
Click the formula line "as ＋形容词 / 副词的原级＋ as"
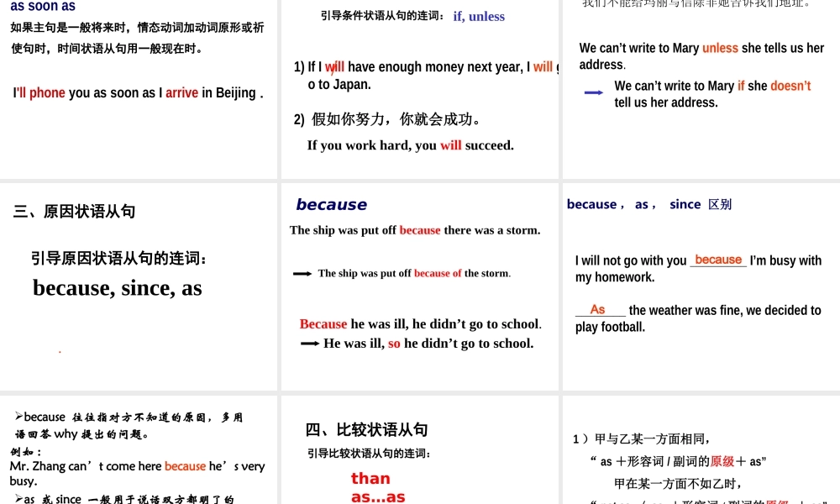pyautogui.click(x=678, y=461)
